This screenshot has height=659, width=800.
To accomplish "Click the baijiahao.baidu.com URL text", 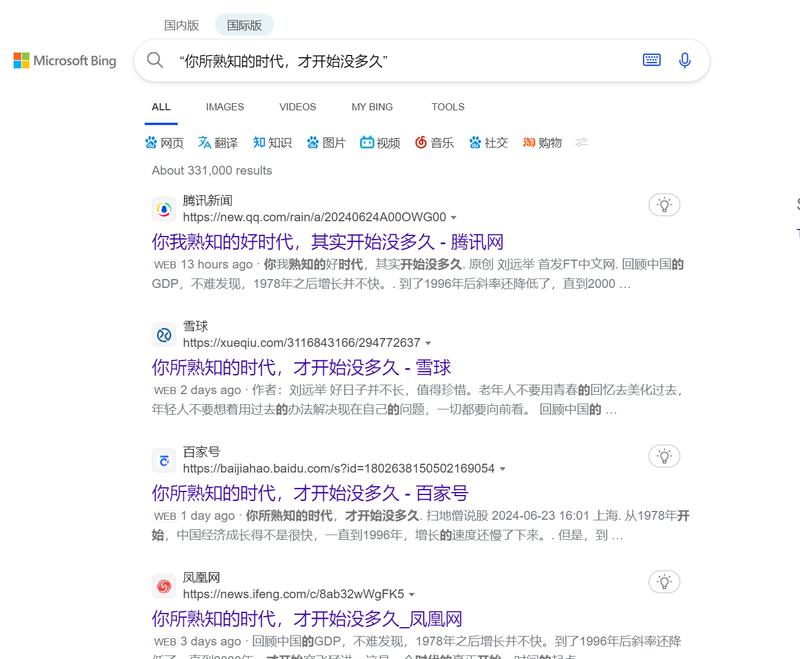I will tap(339, 469).
